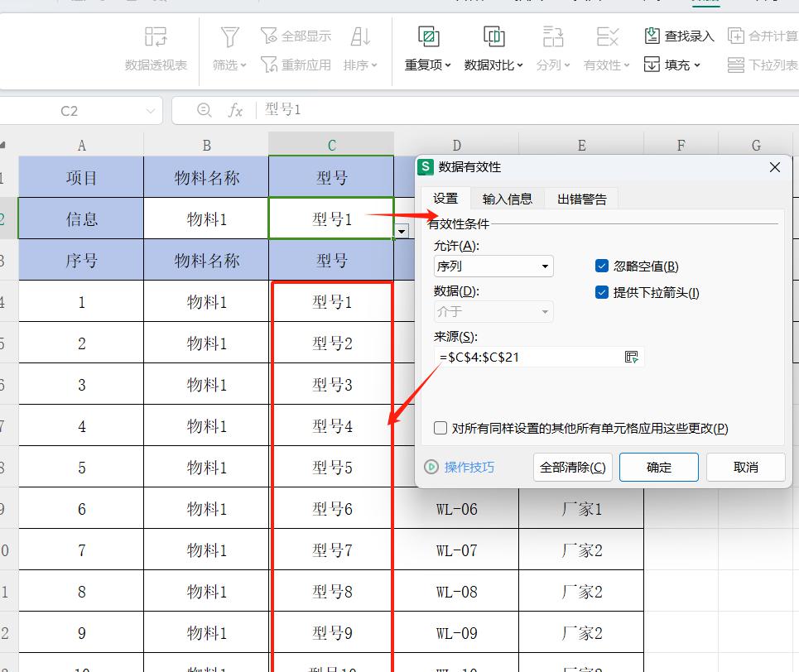Viewport: 799px width, 672px height.
Task: Click the Name Box showing C2
Action: 70,111
